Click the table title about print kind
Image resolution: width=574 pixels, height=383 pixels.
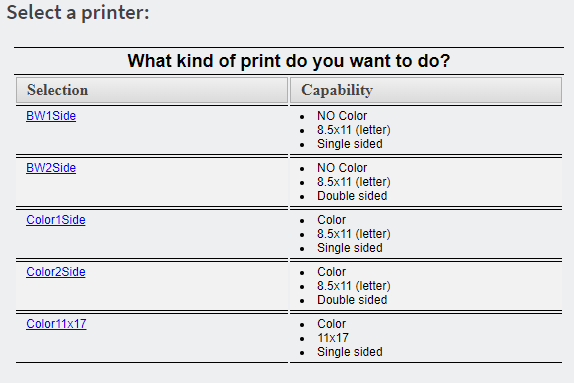click(288, 61)
